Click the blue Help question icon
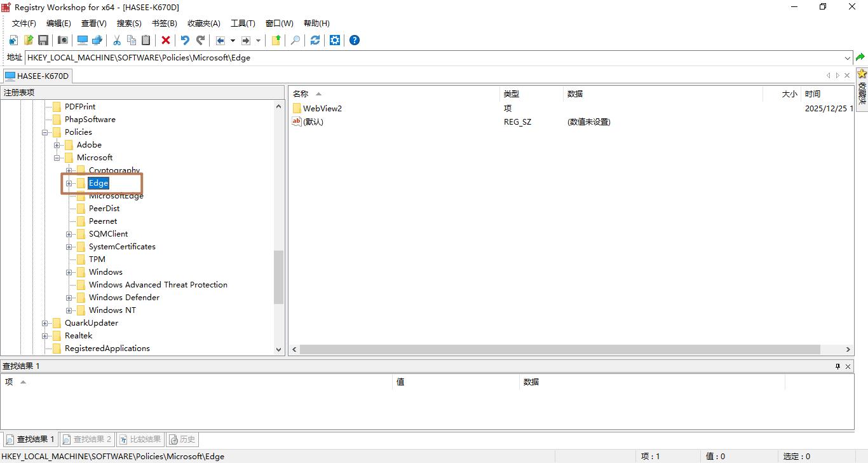 (x=355, y=40)
